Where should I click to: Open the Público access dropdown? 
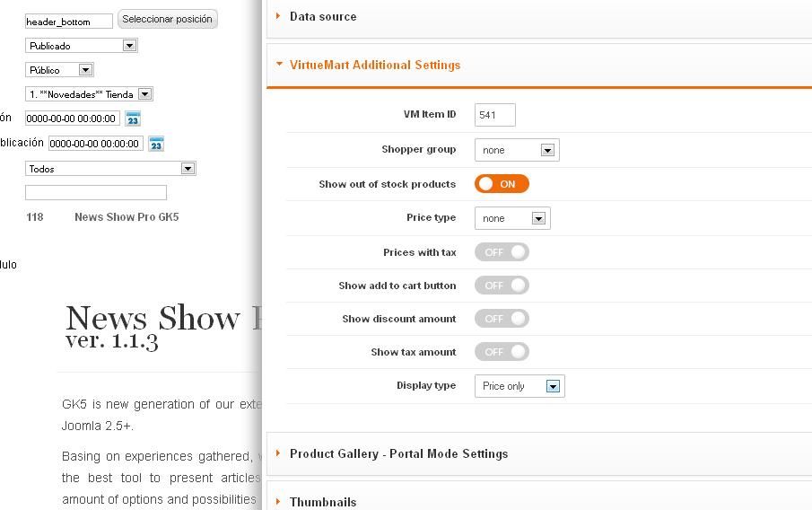pos(59,70)
